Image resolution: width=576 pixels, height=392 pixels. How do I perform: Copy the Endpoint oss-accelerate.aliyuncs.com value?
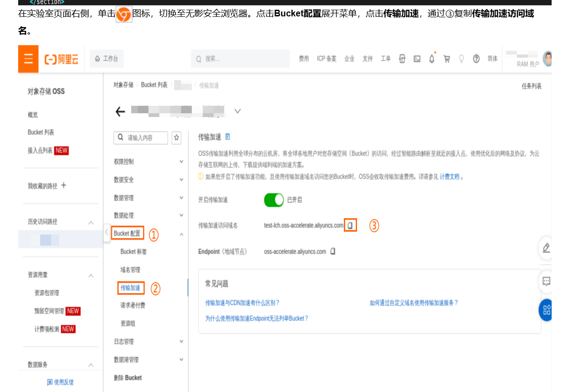333,252
